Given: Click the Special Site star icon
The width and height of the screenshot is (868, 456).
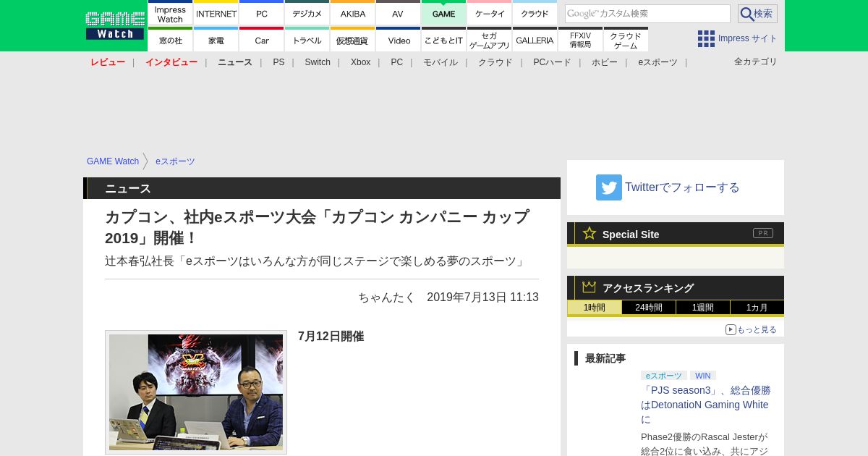Looking at the screenshot, I should (590, 233).
